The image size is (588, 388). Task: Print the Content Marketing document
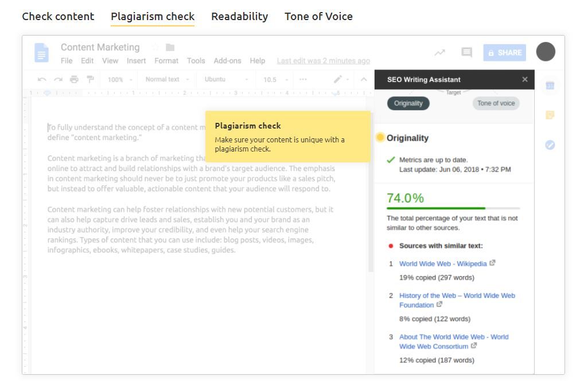74,80
